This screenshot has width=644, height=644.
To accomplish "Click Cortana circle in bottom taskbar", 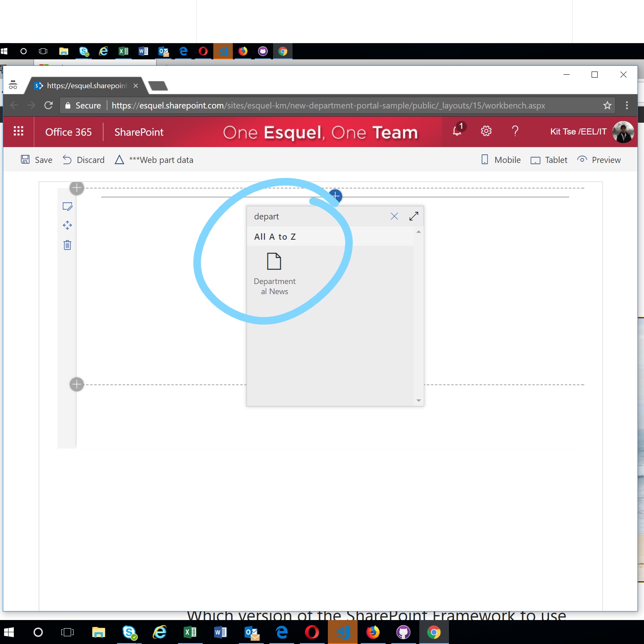I will pos(38,632).
